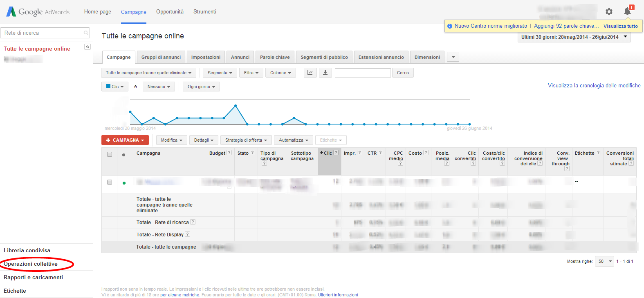
Task: Click the green status dot of campaign
Action: pyautogui.click(x=124, y=183)
